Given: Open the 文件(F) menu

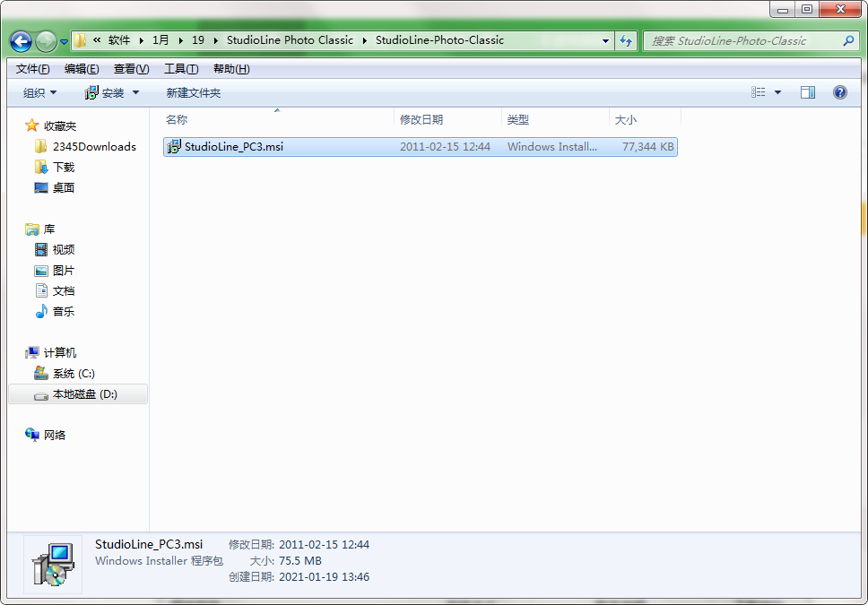Looking at the screenshot, I should (x=32, y=69).
